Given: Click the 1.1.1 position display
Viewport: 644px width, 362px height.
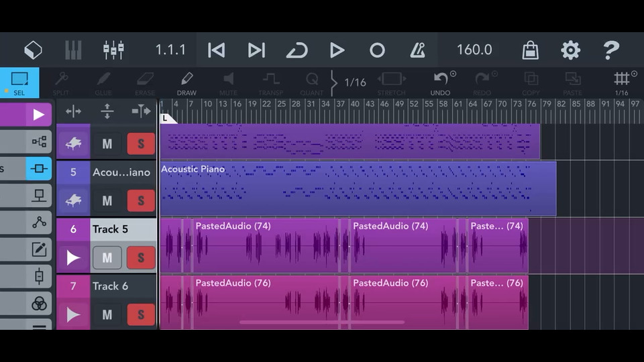Looking at the screenshot, I should 170,50.
